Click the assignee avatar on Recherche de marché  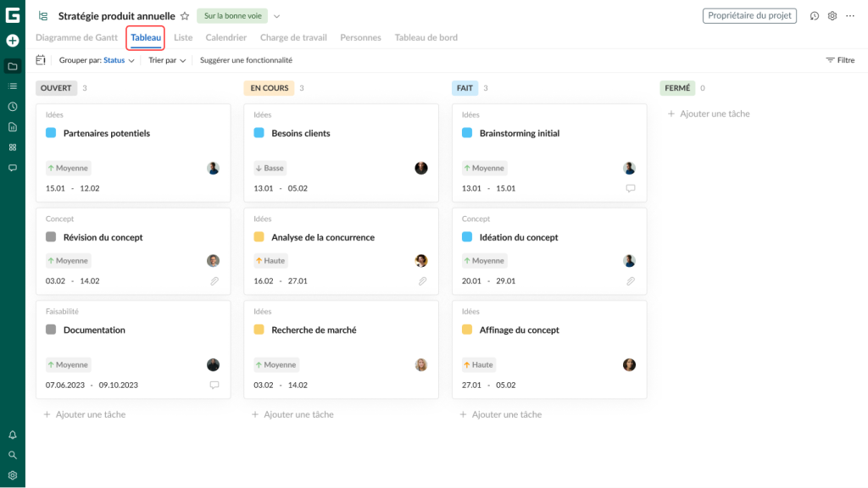coord(421,364)
